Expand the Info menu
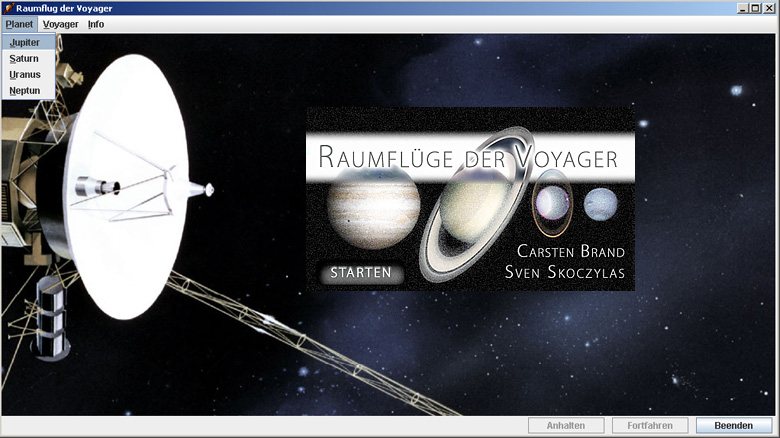This screenshot has height=438, width=780. point(96,24)
